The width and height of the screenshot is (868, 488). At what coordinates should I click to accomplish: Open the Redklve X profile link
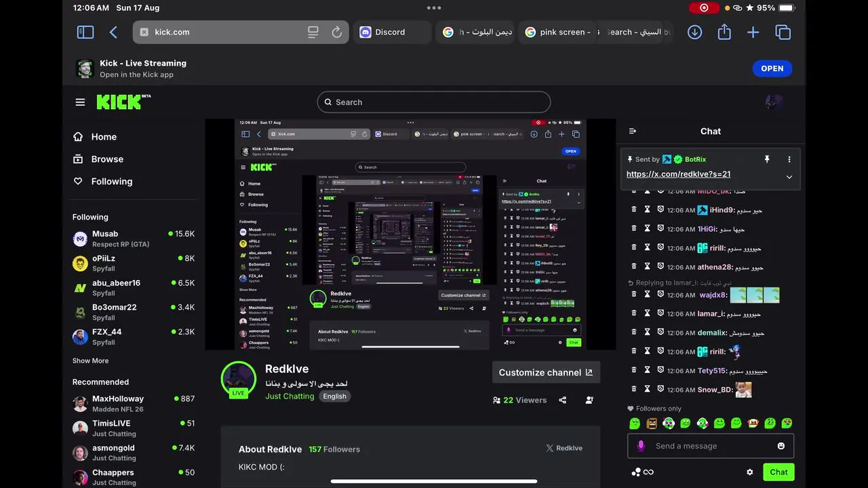pos(564,448)
